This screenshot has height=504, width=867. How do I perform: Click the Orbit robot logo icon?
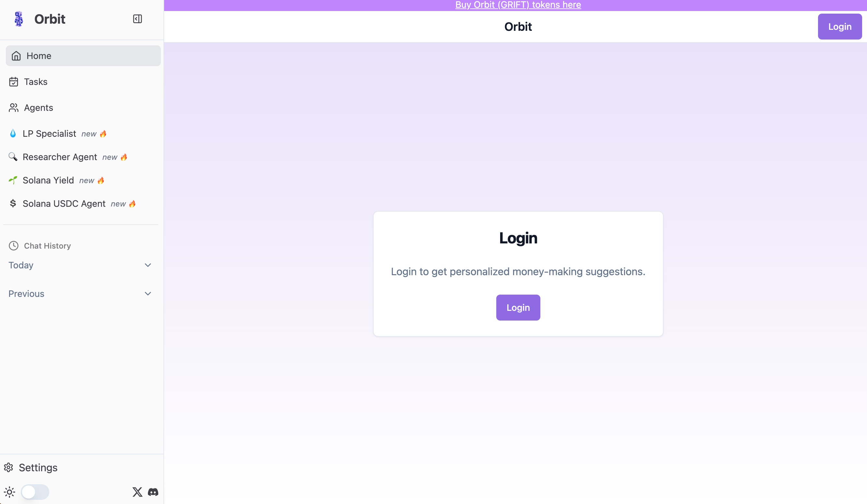coord(19,19)
